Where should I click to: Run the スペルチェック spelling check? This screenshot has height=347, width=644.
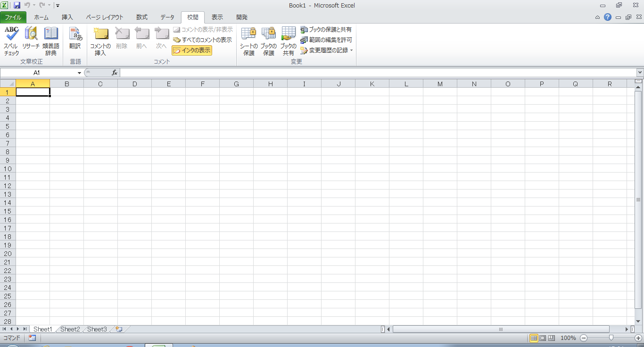(11, 41)
